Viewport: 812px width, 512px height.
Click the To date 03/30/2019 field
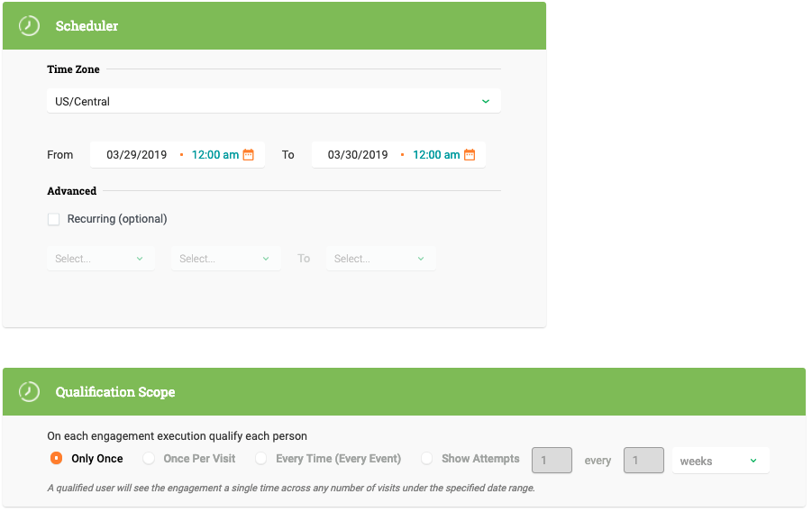(358, 155)
